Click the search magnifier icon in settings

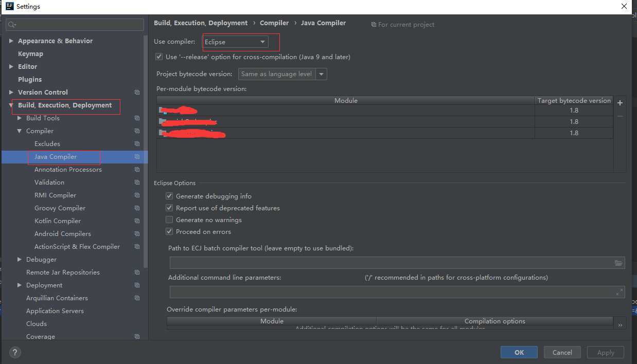click(12, 25)
